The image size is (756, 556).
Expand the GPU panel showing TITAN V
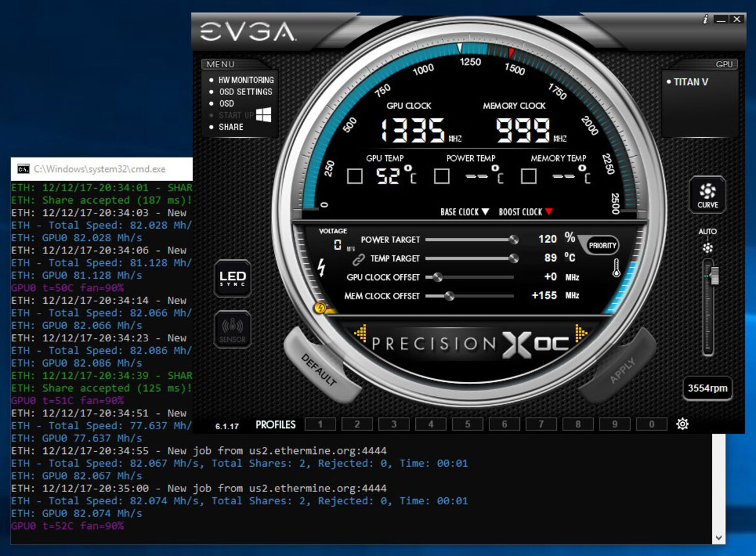click(x=724, y=65)
